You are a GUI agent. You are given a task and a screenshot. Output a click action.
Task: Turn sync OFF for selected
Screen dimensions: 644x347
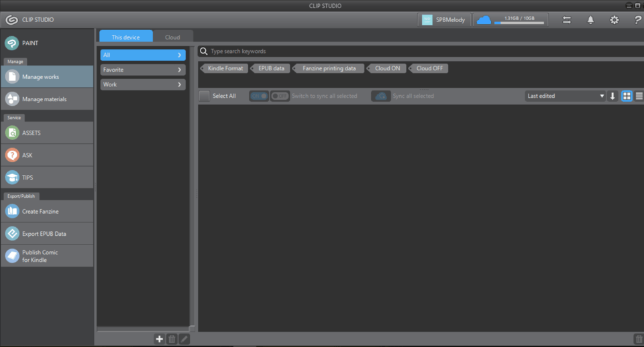click(x=280, y=96)
